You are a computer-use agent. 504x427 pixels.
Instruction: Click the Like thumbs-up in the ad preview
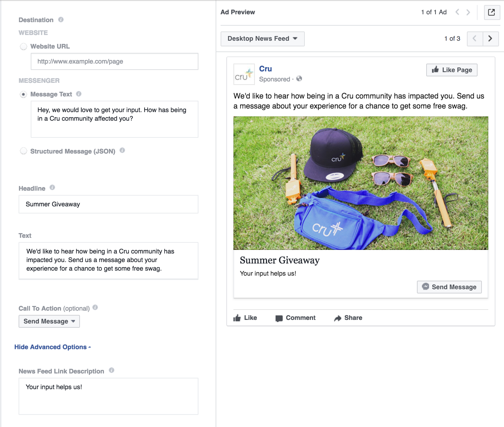(245, 318)
